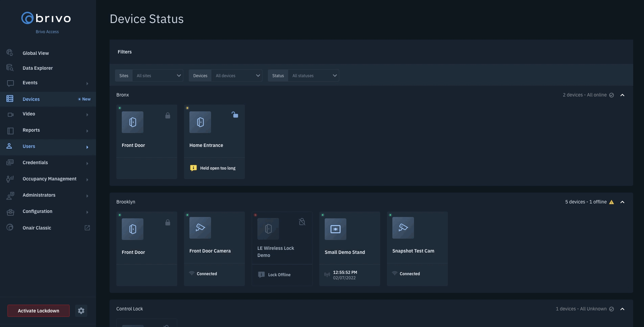Click Bronx all online checkmark icon
Image resolution: width=644 pixels, height=327 pixels.
[x=612, y=95]
